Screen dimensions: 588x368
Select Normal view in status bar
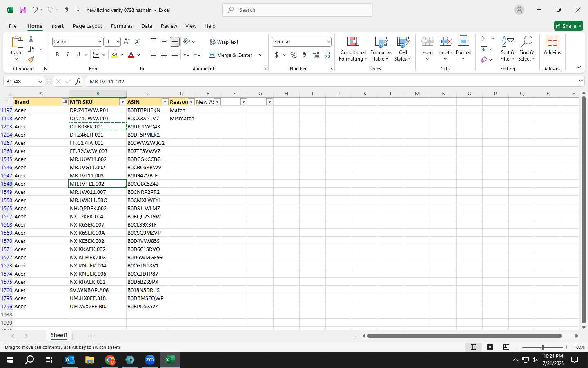pyautogui.click(x=474, y=347)
